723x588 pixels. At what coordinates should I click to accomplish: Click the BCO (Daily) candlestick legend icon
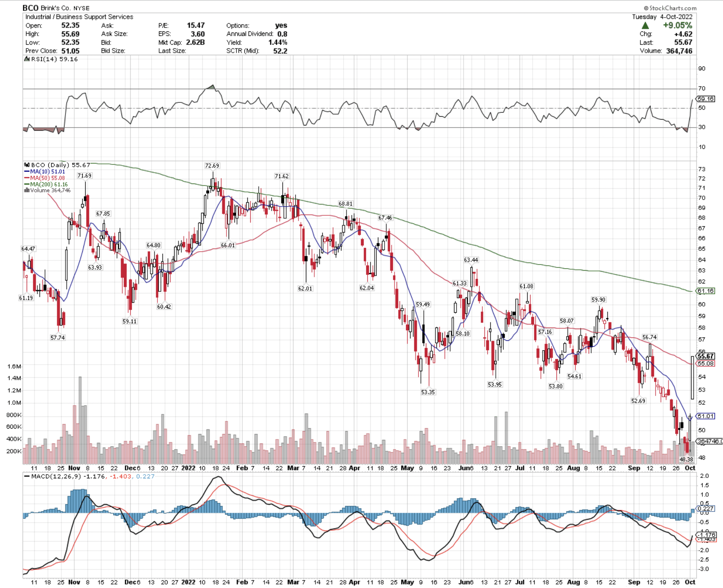[x=27, y=165]
